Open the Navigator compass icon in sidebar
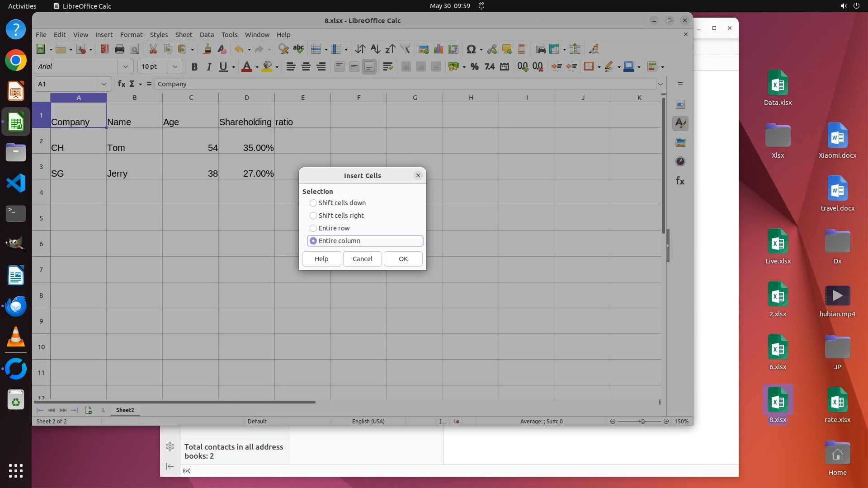 click(x=680, y=162)
